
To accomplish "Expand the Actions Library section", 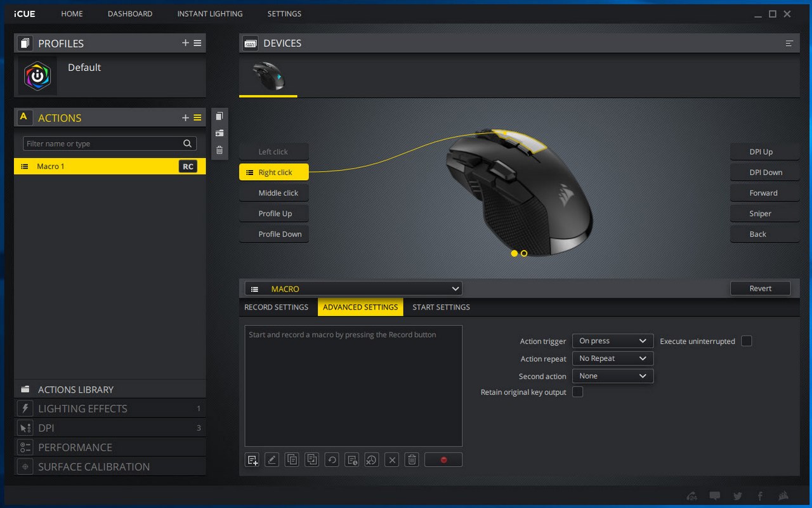I will [110, 389].
